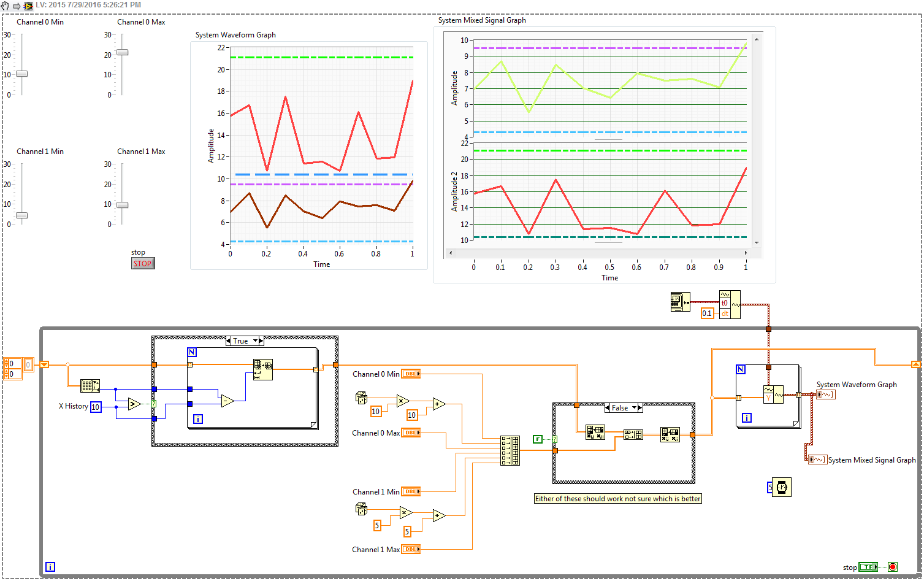Select the upper random number dice icon

[361, 398]
